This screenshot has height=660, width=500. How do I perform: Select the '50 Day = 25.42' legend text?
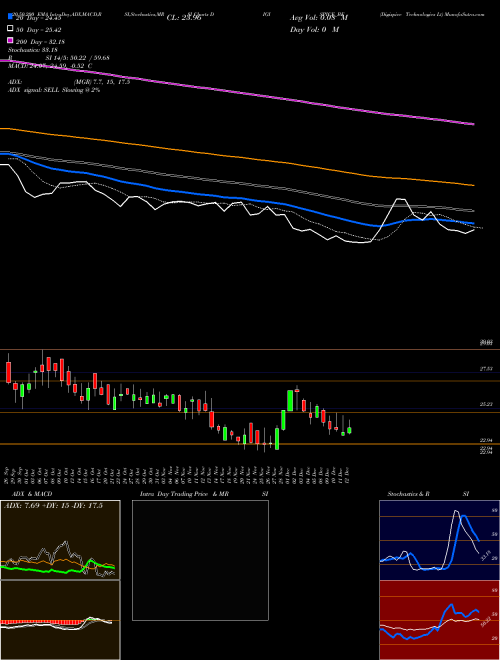[x=39, y=30]
